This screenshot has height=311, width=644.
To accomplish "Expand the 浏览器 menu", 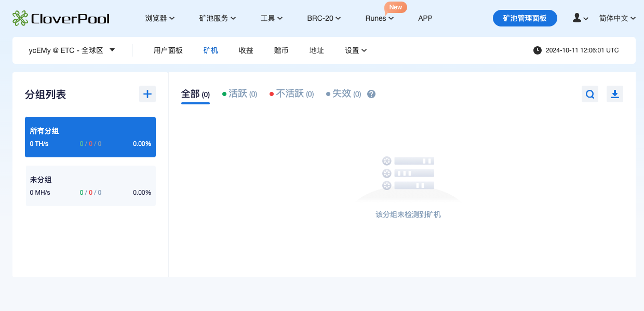I will (160, 18).
